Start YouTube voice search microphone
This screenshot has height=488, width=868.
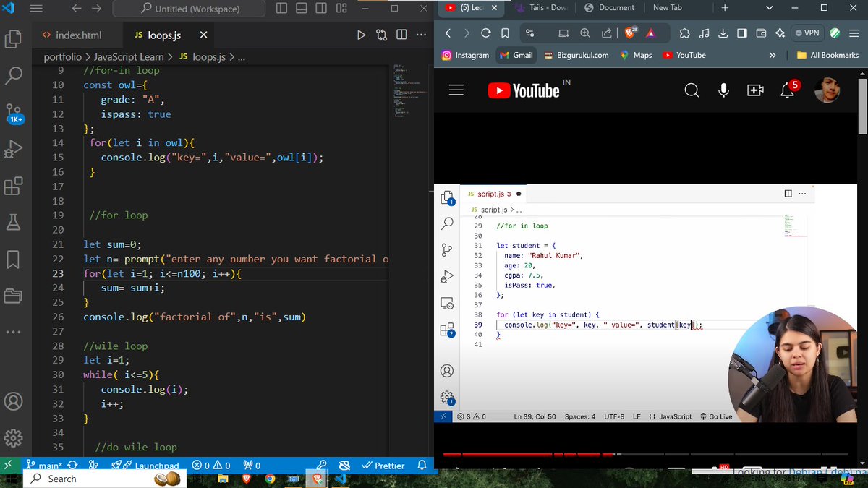(723, 90)
